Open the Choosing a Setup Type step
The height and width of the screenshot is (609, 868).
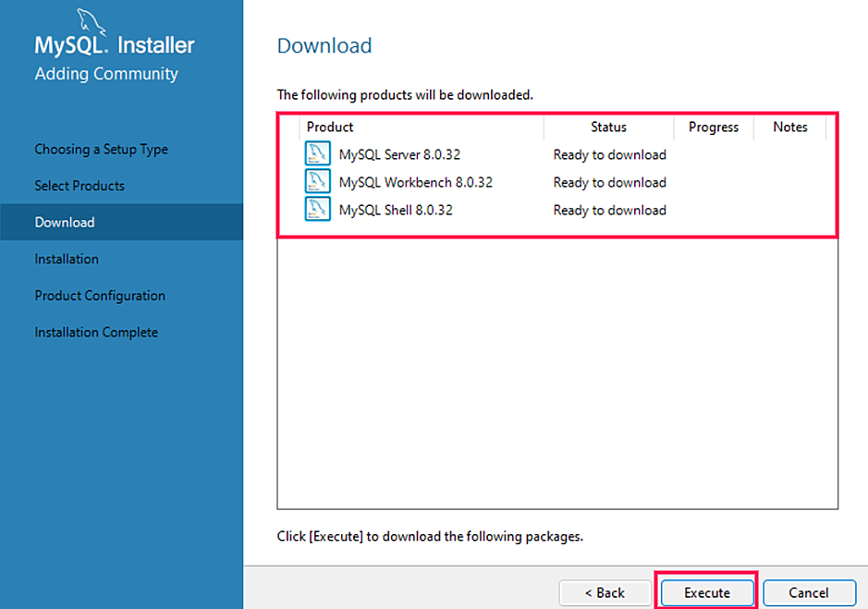click(102, 150)
